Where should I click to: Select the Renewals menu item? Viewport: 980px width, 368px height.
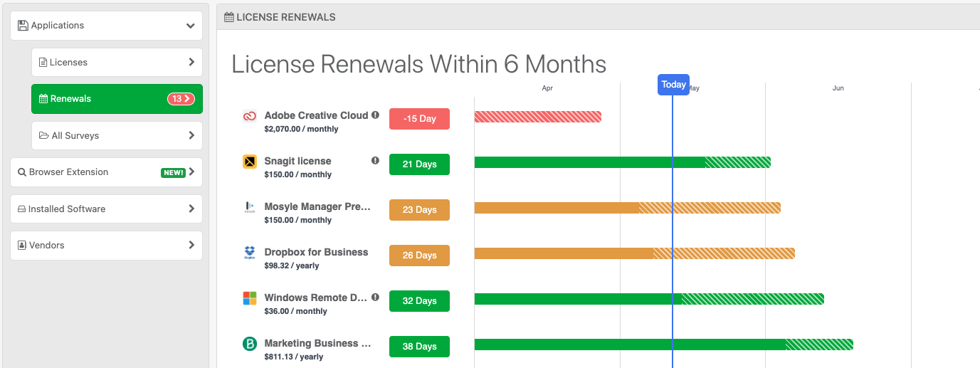[117, 99]
